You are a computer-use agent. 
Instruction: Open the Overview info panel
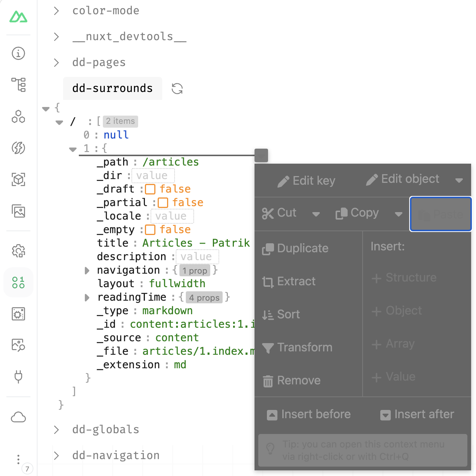[18, 53]
